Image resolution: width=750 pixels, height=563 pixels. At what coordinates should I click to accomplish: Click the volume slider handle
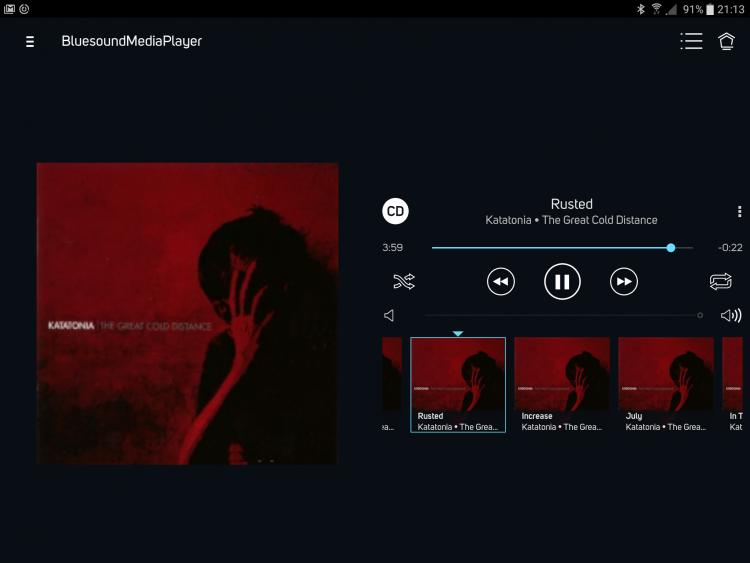(700, 315)
